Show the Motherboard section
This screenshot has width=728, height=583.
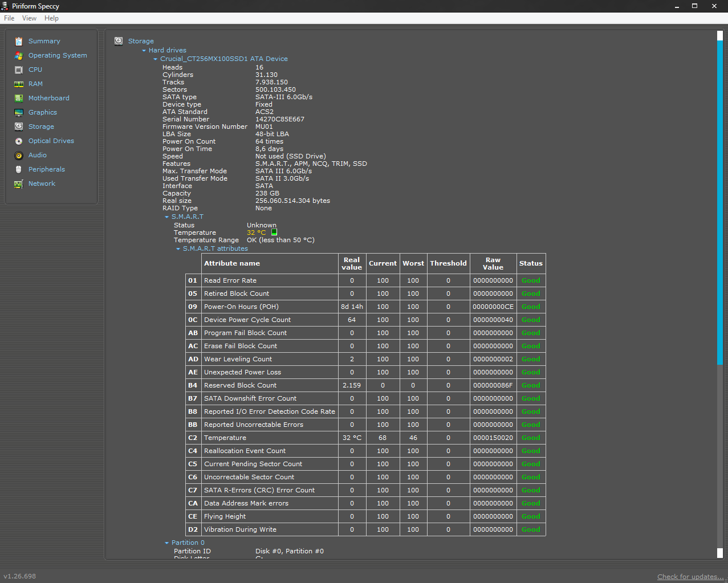49,98
